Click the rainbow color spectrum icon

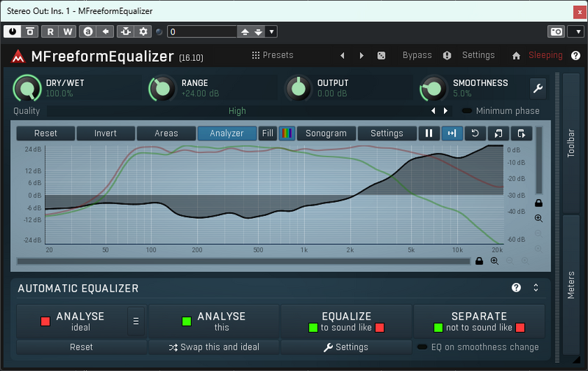pyautogui.click(x=287, y=134)
